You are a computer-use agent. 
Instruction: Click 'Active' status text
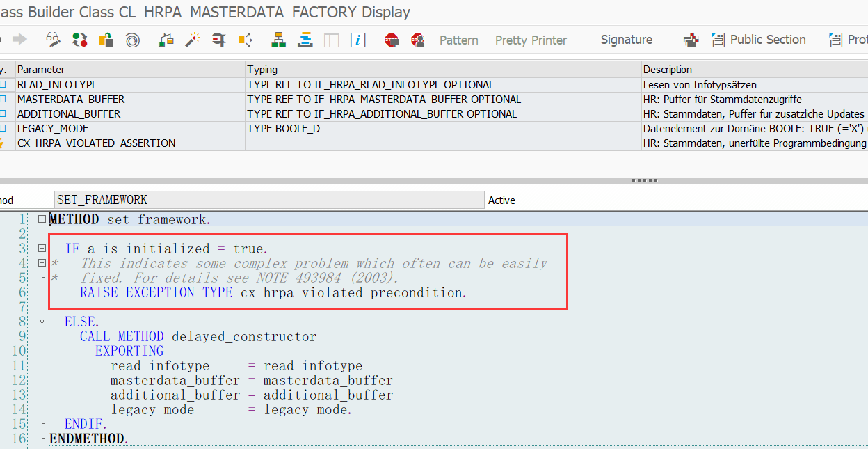501,200
